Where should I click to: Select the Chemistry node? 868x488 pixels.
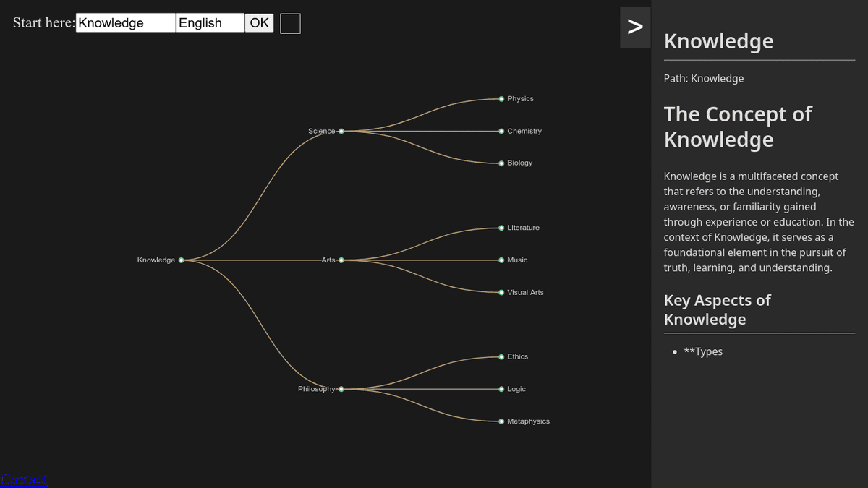[x=501, y=132]
